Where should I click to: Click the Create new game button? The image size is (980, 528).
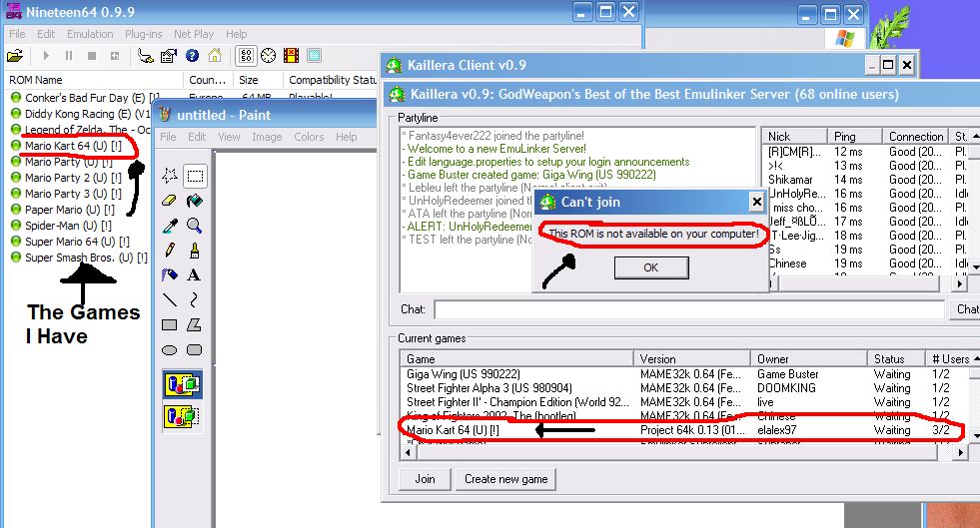coord(505,479)
